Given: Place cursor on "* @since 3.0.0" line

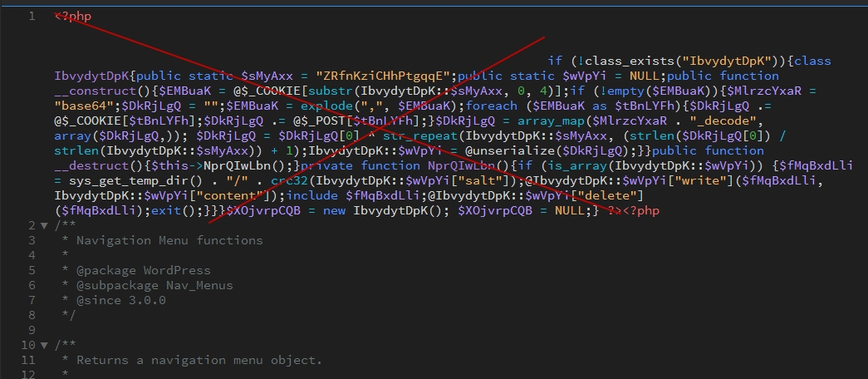Looking at the screenshot, I should pyautogui.click(x=114, y=300).
